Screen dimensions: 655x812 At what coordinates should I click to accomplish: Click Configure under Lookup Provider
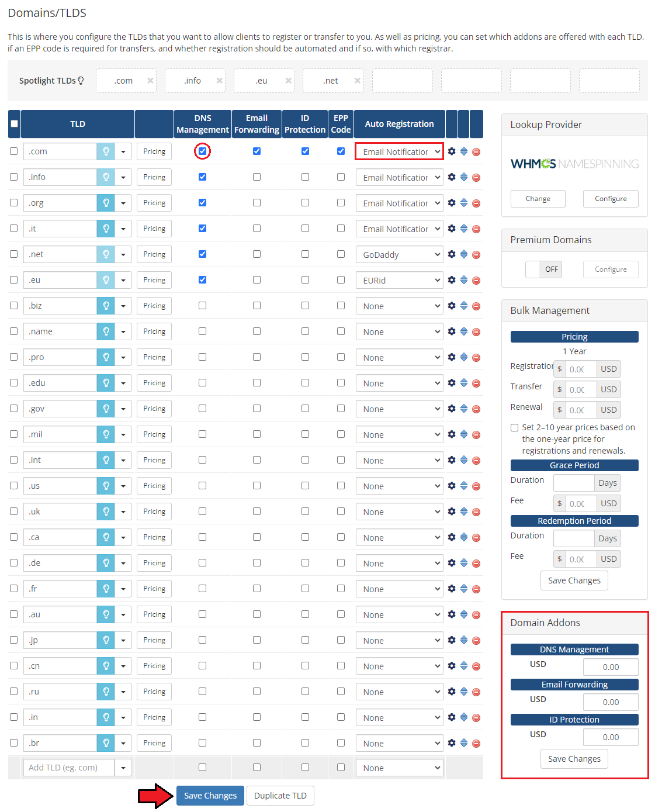click(x=611, y=199)
